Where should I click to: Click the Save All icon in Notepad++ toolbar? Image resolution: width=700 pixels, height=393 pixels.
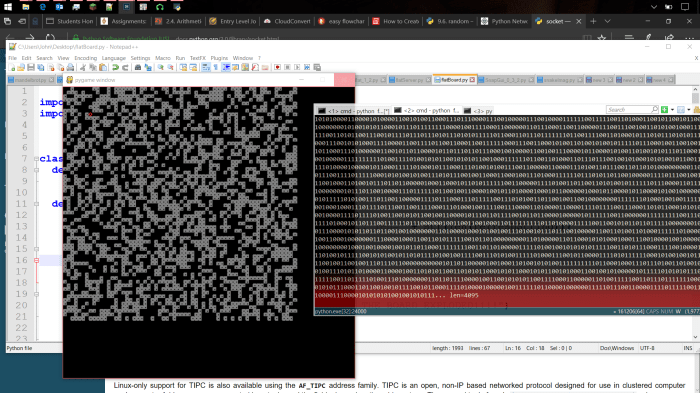tap(41, 67)
